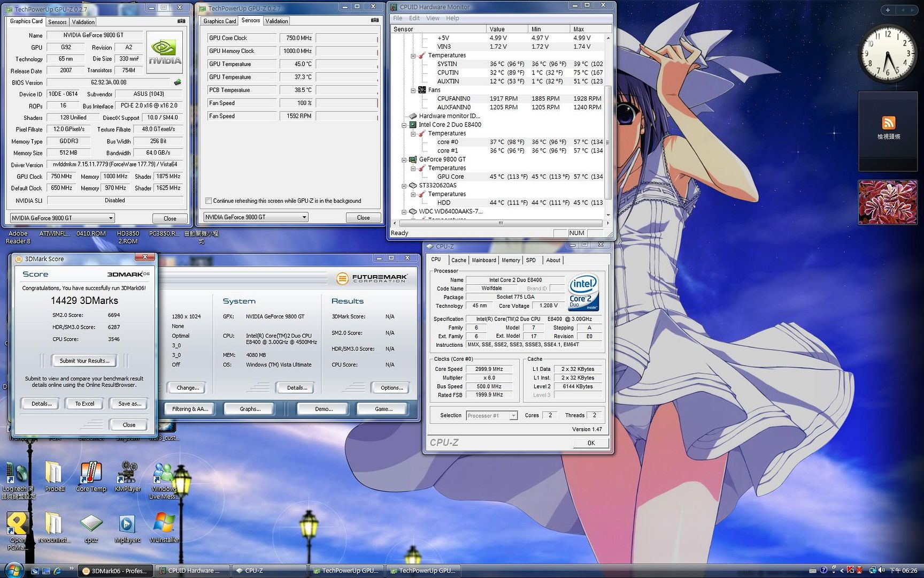Switch to the Cache tab in CPU-Z
Screen dimensions: 924x578
(x=458, y=260)
